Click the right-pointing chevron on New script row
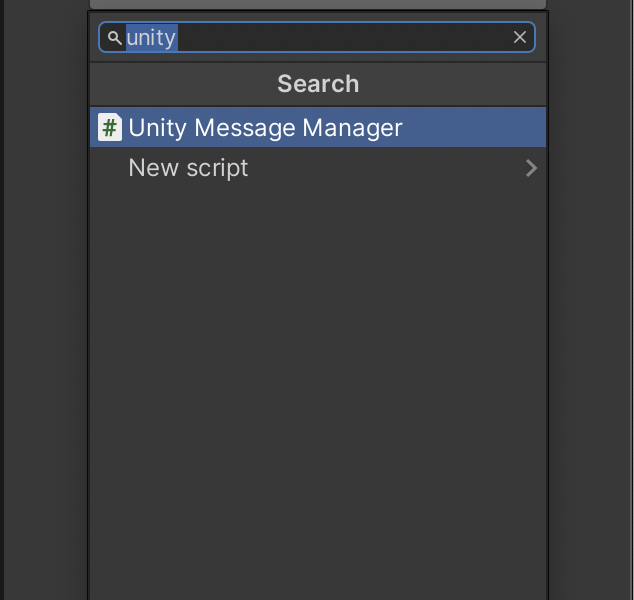Screen dimensions: 634x600 531,168
